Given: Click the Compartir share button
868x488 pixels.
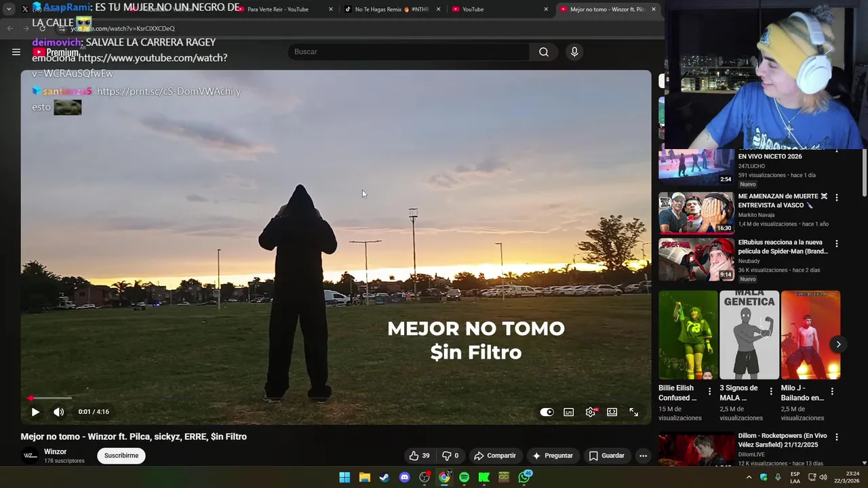Looking at the screenshot, I should click(495, 455).
